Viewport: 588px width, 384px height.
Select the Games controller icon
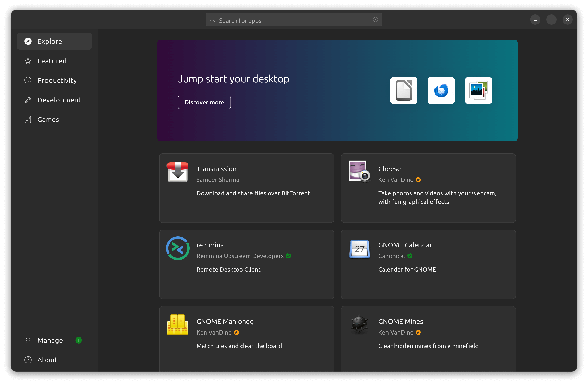pyautogui.click(x=28, y=119)
